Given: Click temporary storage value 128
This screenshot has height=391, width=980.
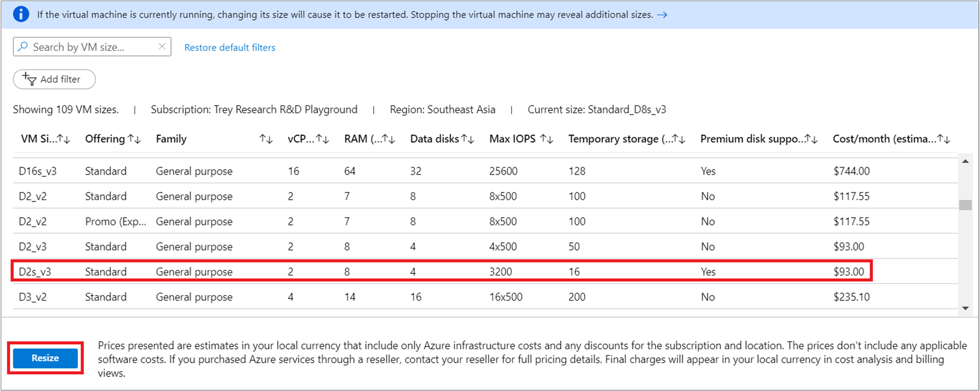Looking at the screenshot, I should (577, 171).
